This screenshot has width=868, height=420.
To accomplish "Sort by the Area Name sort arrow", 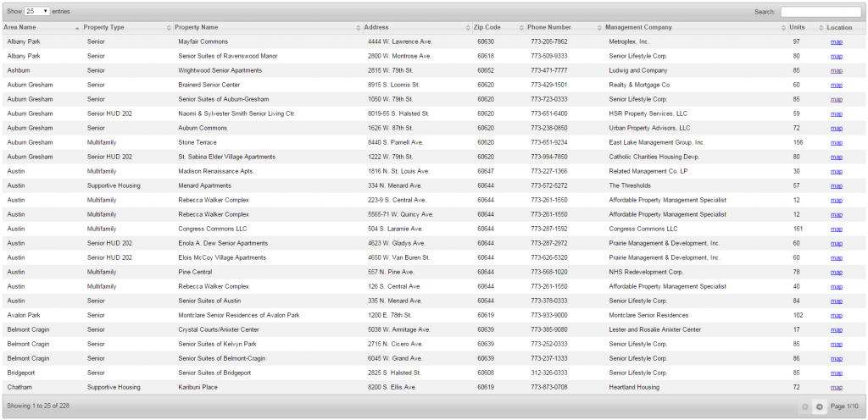I will click(77, 28).
